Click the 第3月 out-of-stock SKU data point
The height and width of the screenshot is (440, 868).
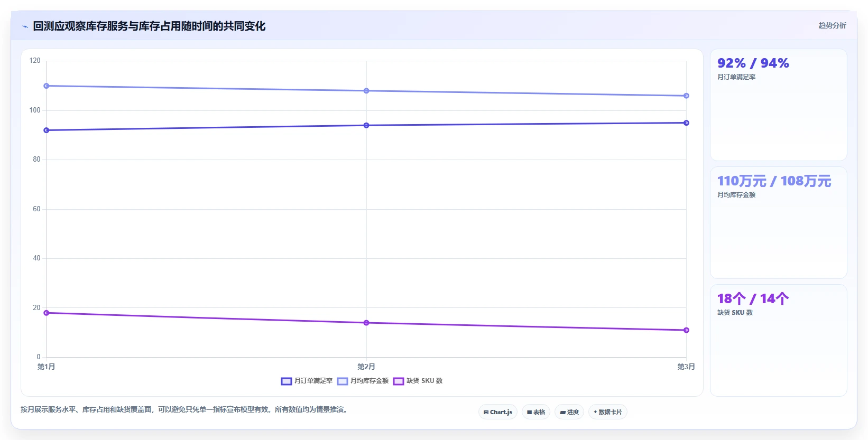pyautogui.click(x=686, y=330)
